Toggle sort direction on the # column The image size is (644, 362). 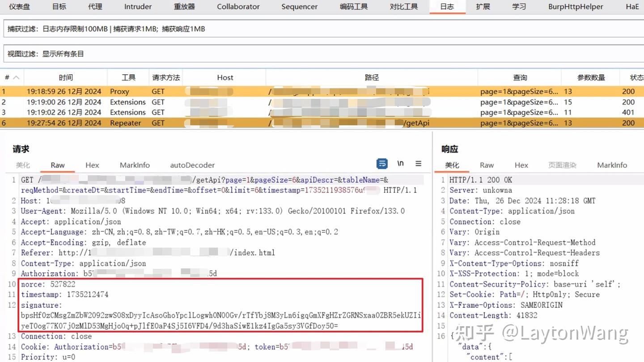(x=12, y=77)
